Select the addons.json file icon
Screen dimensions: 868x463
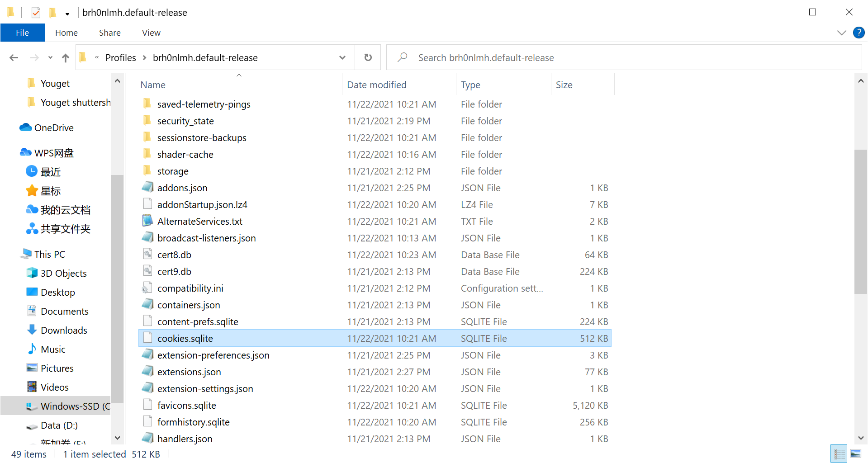click(x=147, y=188)
